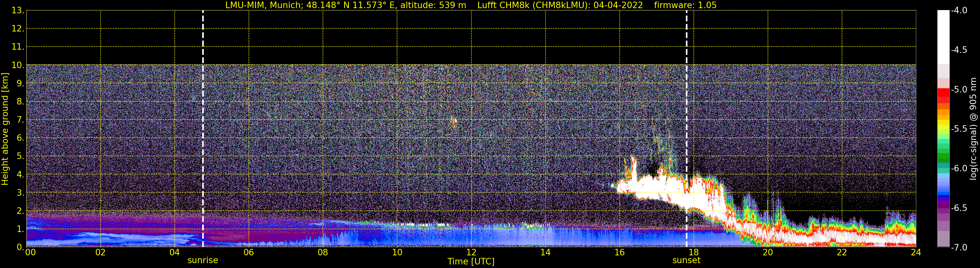Click the height axis tick label '13.'
Screen dimensions: 980x268
[x=18, y=11]
